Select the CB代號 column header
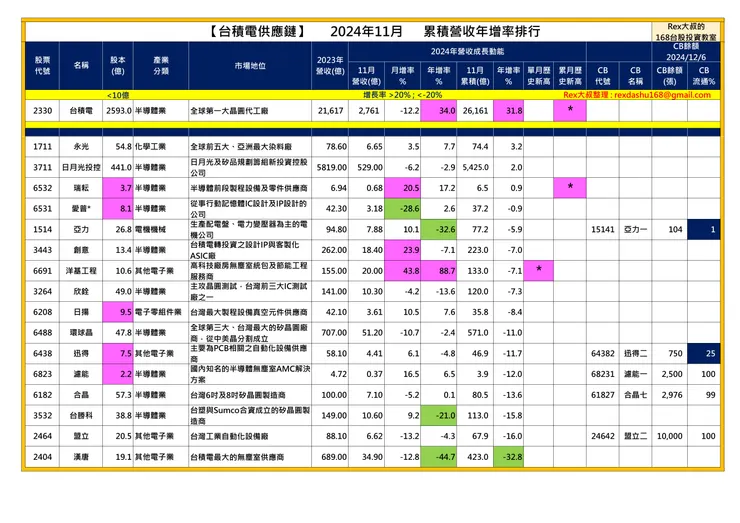The height and width of the screenshot is (523, 740). coord(603,76)
